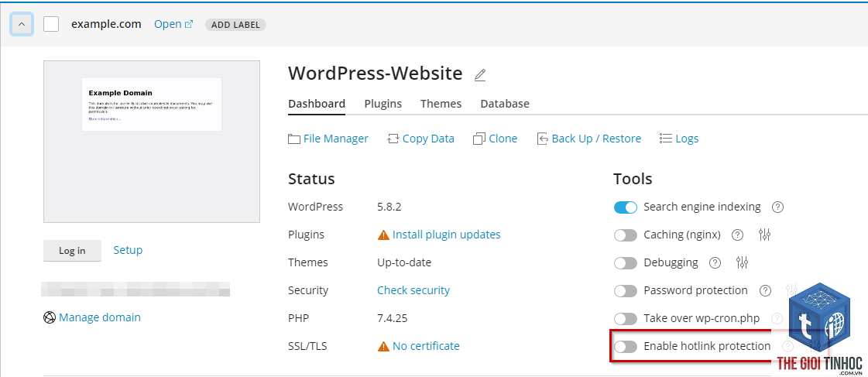Click the Open external link arrow icon
The height and width of the screenshot is (377, 868).
click(189, 24)
